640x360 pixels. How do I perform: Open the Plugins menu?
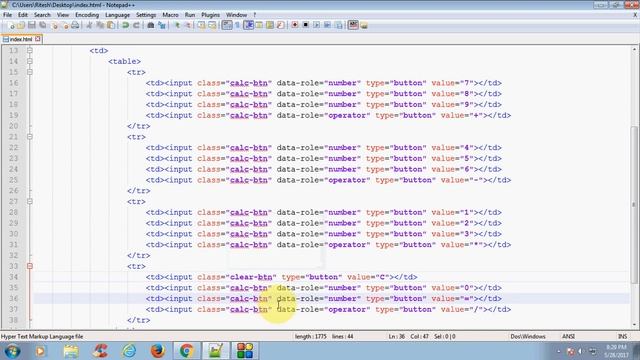pos(210,15)
